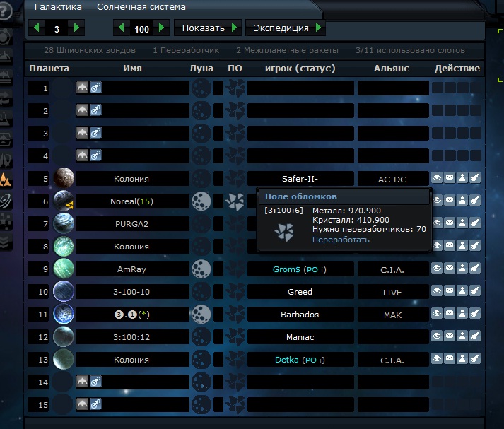Image resolution: width=504 pixels, height=429 pixels.
Task: Click the blue link icon in slot 2
Action: 96,110
